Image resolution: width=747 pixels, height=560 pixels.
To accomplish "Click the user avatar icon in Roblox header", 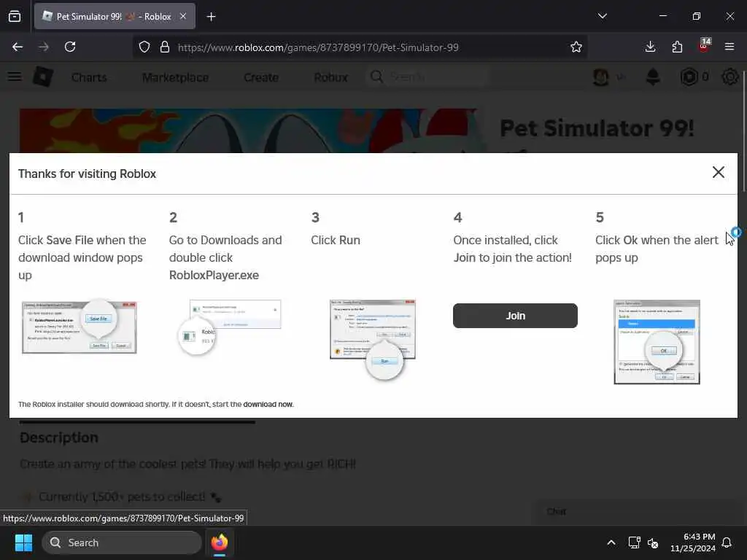I will [601, 77].
